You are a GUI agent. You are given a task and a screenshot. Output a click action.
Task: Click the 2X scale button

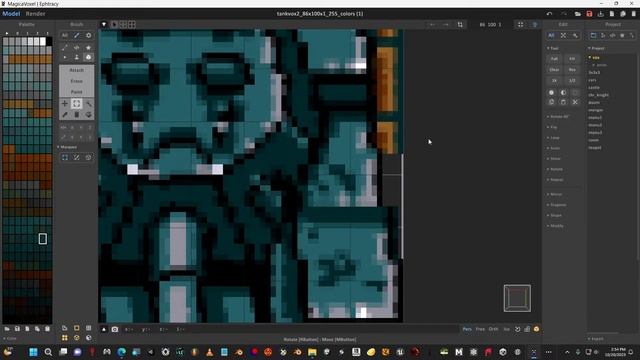coord(554,81)
